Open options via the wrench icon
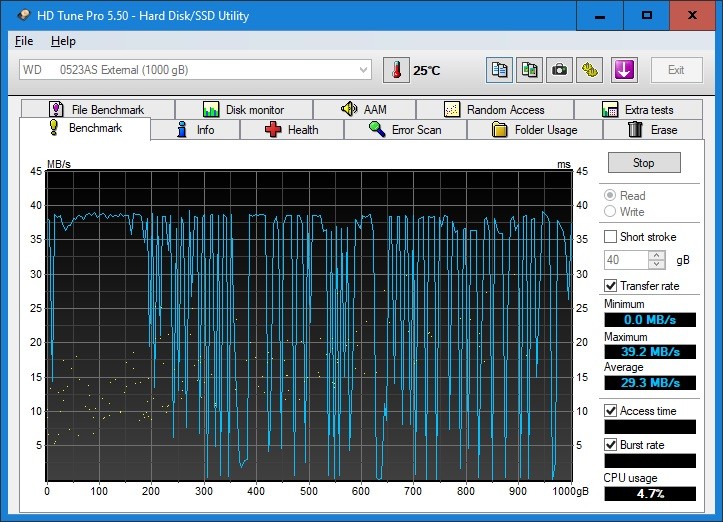 (x=591, y=70)
